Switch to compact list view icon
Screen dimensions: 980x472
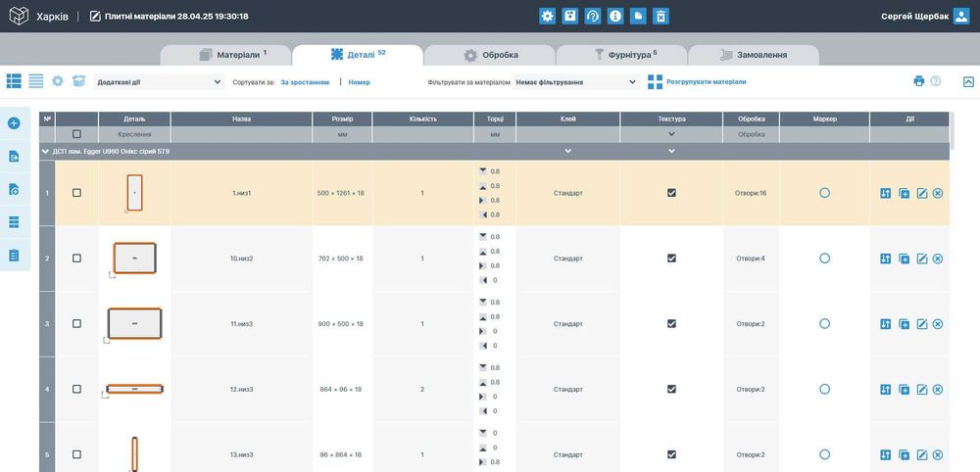[x=36, y=81]
